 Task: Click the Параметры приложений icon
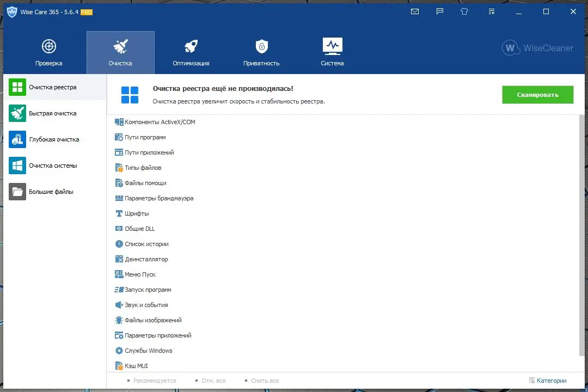click(x=119, y=335)
